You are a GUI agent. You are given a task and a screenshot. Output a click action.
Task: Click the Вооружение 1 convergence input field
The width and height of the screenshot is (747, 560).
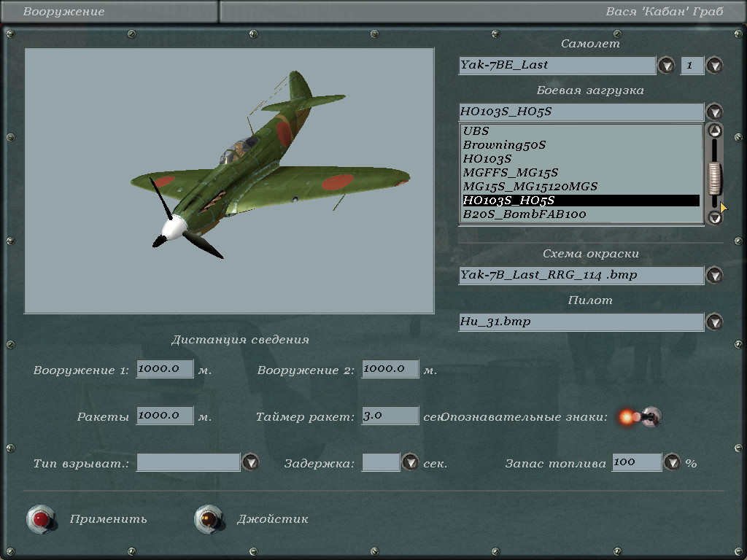click(x=165, y=369)
